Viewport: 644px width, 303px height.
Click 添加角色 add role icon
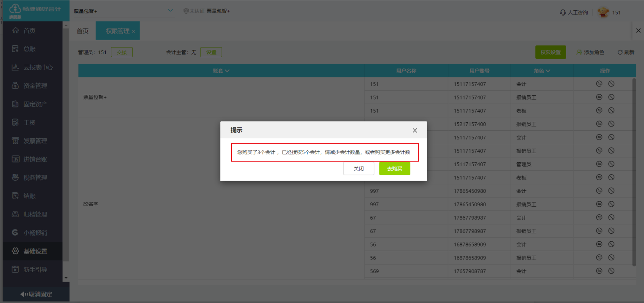pyautogui.click(x=579, y=52)
